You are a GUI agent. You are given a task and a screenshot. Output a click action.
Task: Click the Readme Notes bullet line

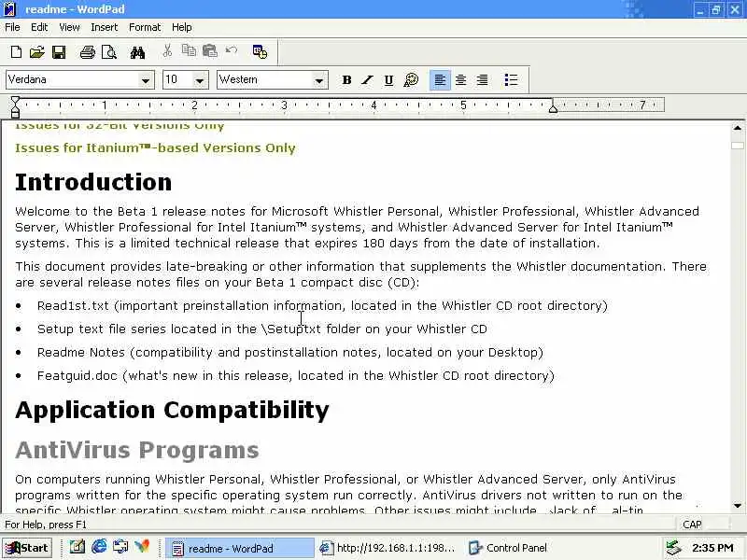[290, 353]
